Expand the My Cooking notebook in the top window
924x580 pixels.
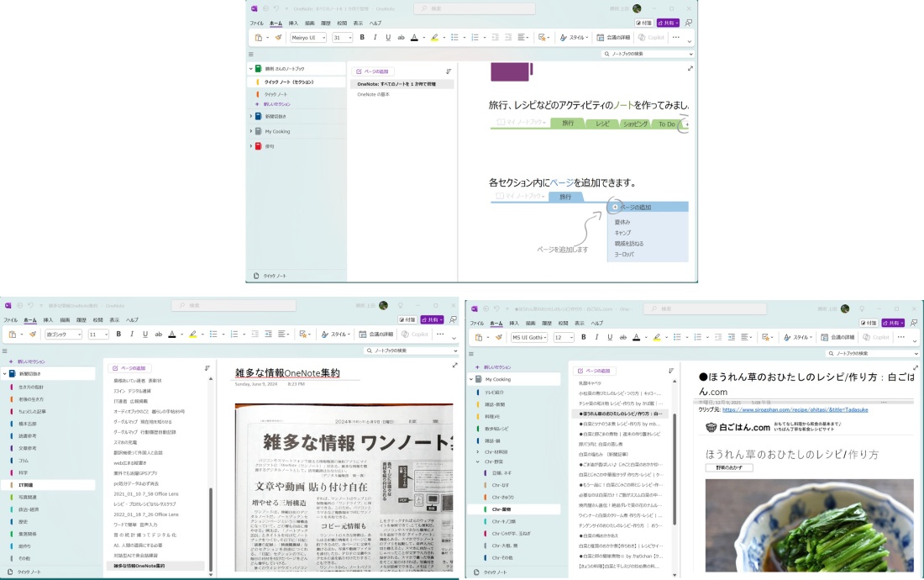pyautogui.click(x=251, y=131)
